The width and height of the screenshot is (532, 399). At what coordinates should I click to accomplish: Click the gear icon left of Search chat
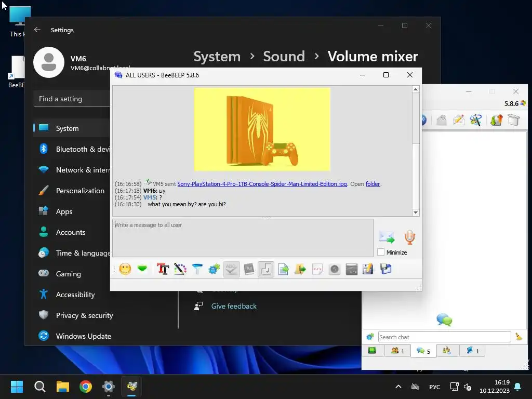click(x=370, y=337)
